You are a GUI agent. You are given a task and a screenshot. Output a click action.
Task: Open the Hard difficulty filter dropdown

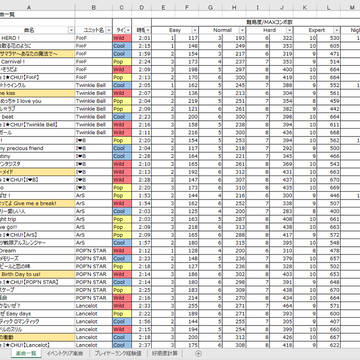[x=289, y=30]
